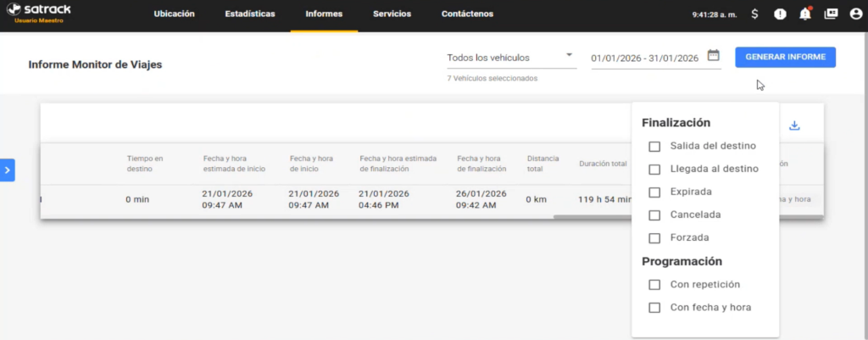Check the Forzada checkbox
This screenshot has width=868, height=340.
click(654, 238)
